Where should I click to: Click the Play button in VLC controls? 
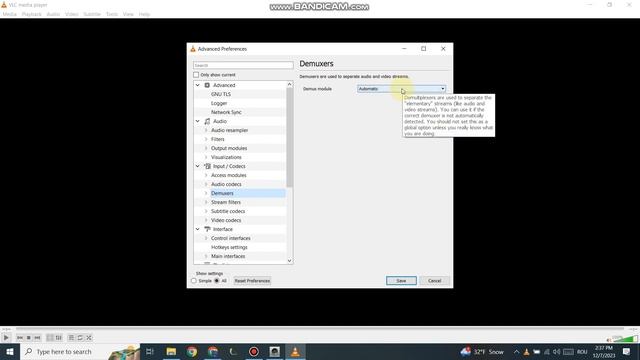pos(6,338)
